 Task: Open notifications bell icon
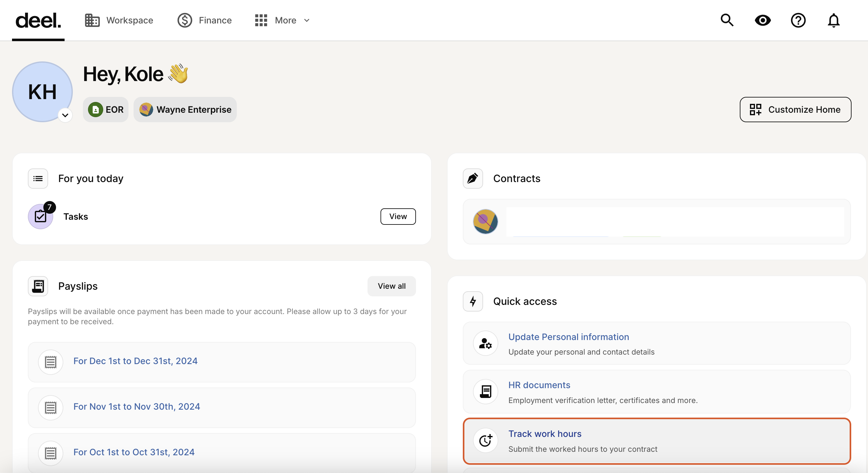(x=833, y=20)
